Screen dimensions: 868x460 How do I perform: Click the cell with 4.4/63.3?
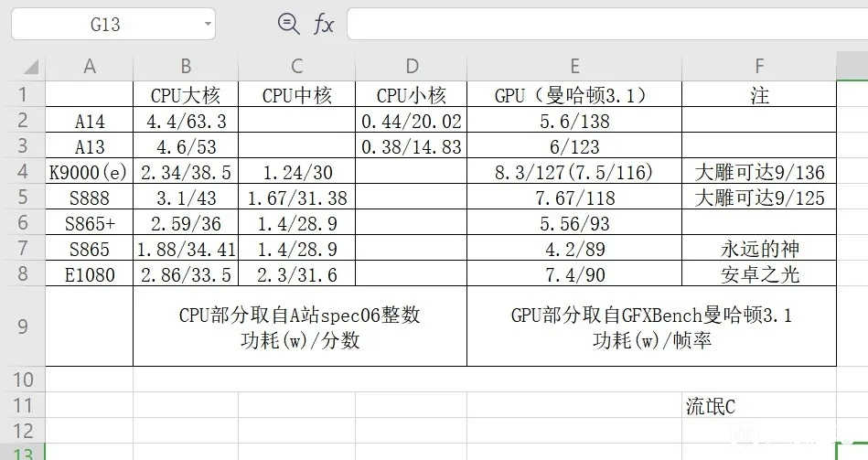tap(186, 120)
